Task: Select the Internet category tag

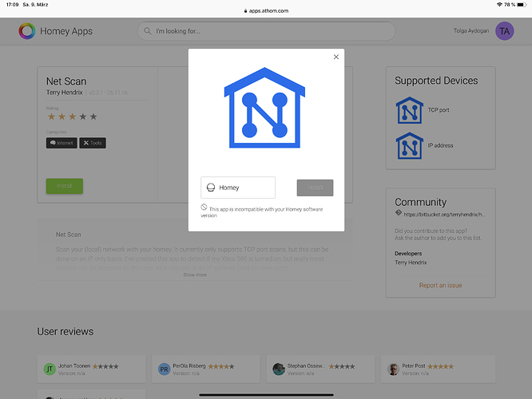Action: point(62,143)
